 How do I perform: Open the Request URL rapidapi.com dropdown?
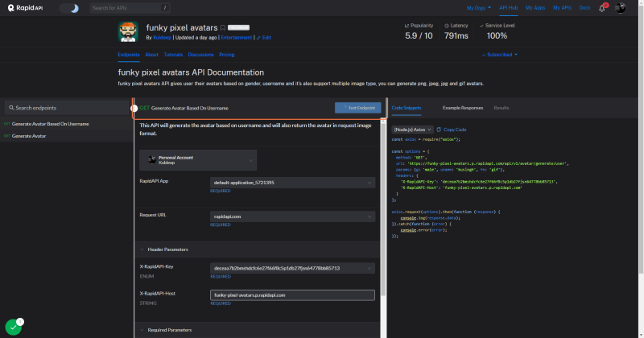click(x=292, y=216)
